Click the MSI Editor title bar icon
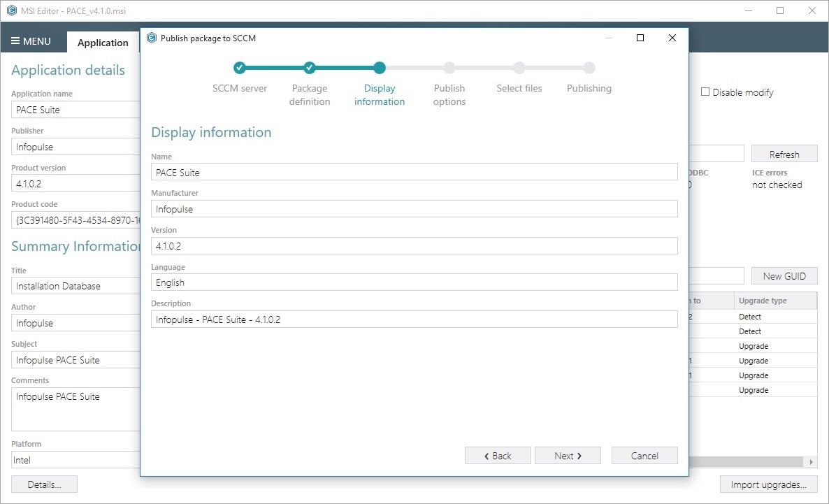 tap(12, 10)
